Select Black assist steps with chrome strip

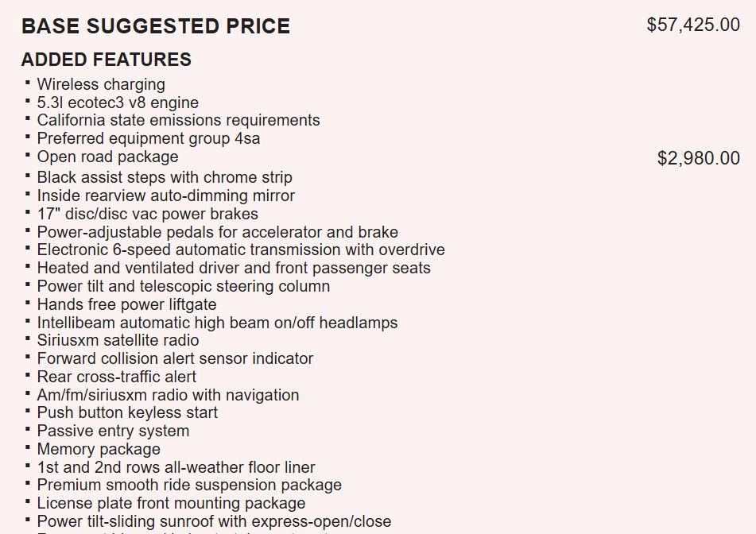coord(165,177)
